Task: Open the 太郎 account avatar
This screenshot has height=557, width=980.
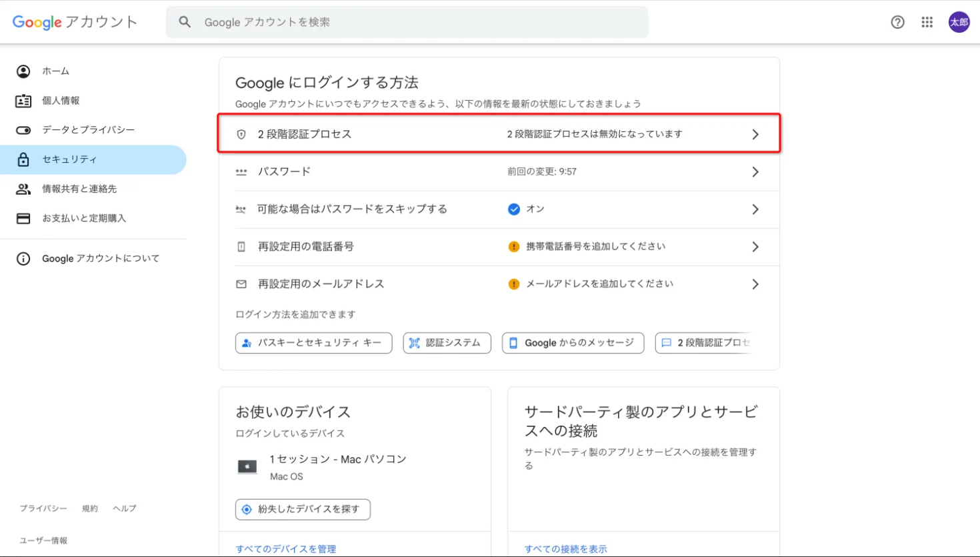Action: click(x=959, y=22)
